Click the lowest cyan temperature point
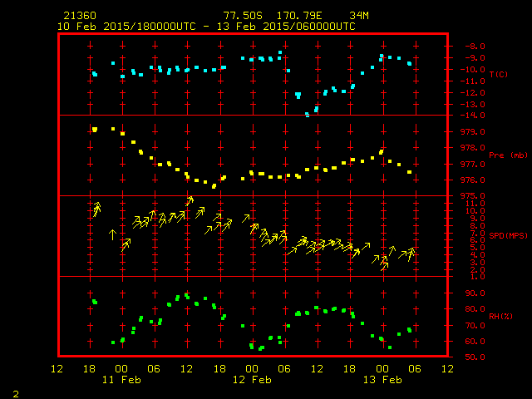Viewport: 532px width, 399px height. pyautogui.click(x=308, y=115)
